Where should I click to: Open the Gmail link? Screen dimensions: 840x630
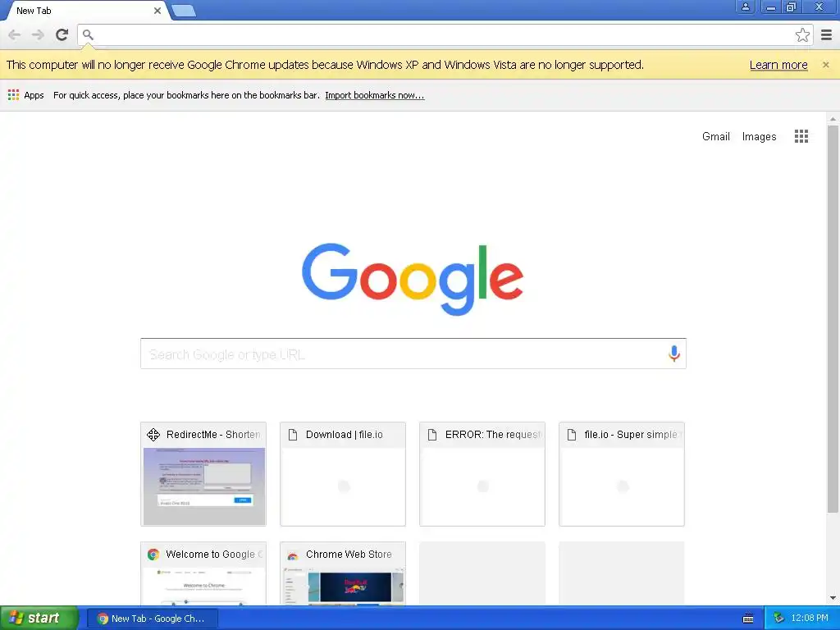pyautogui.click(x=715, y=137)
